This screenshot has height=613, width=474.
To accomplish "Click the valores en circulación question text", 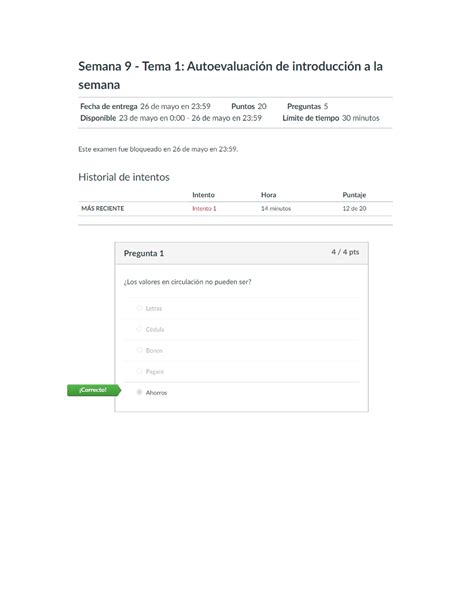I will coord(187,282).
